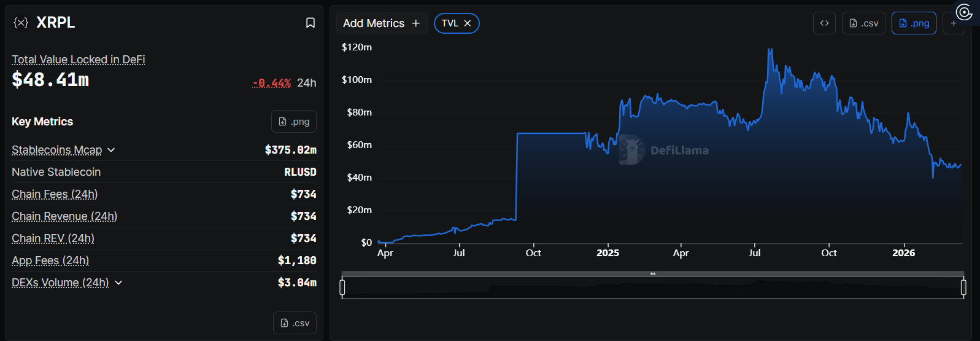Expand the Stablecoins Mcap row
Screen dimensions: 980x341
point(111,150)
